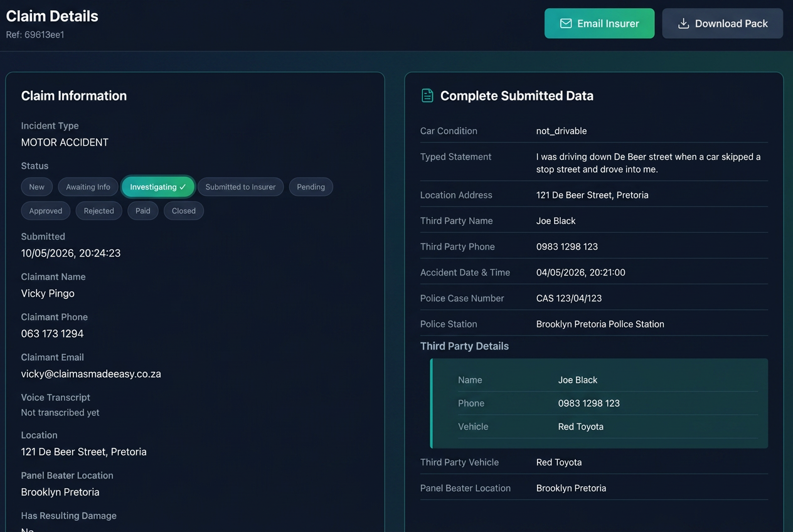Click the claimant name Vicky Pingo
This screenshot has height=532, width=793.
[48, 294]
